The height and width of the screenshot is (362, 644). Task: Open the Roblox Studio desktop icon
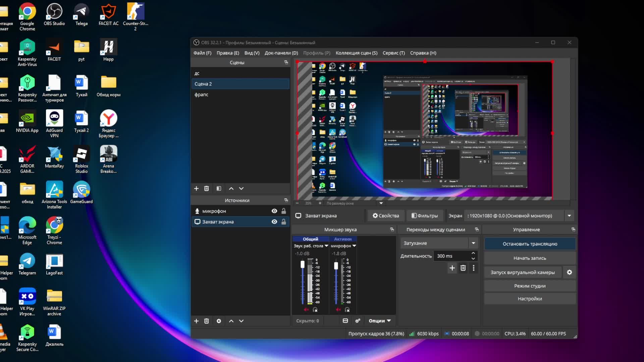(x=82, y=160)
